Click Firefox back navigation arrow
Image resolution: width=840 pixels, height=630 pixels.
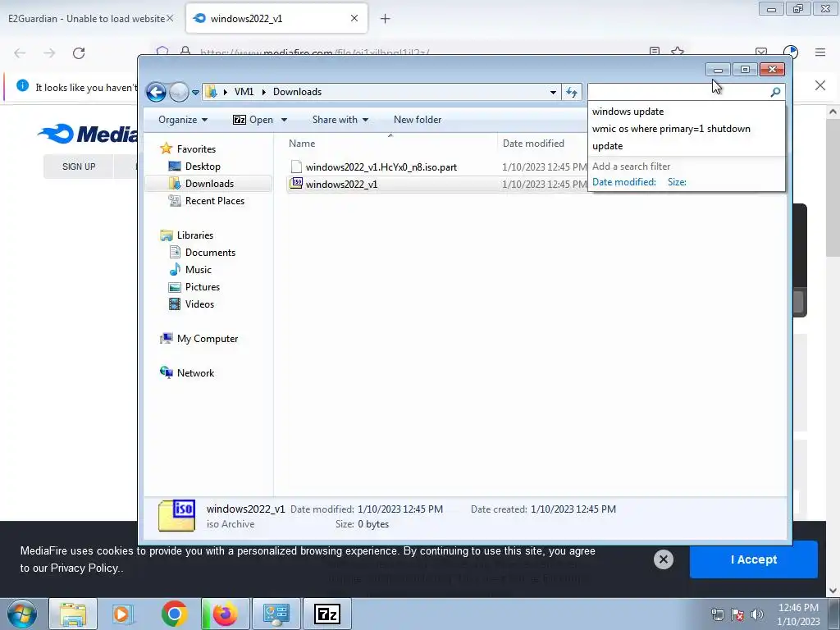coord(20,53)
